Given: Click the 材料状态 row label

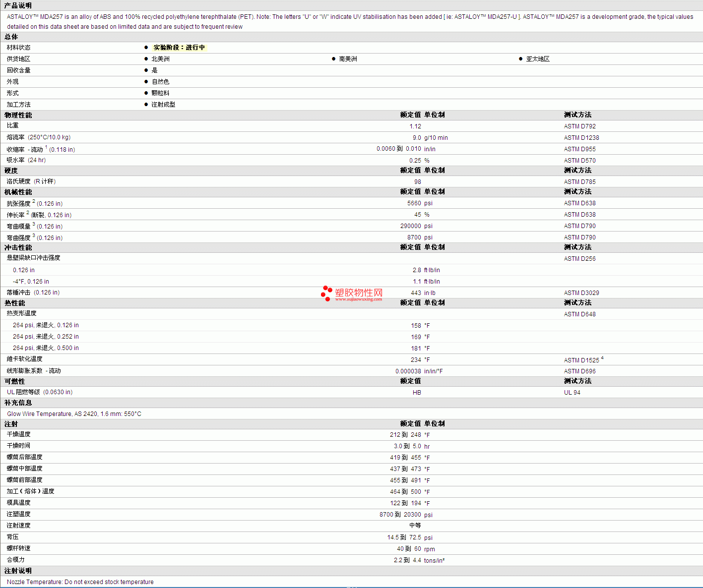Looking at the screenshot, I should (18, 48).
